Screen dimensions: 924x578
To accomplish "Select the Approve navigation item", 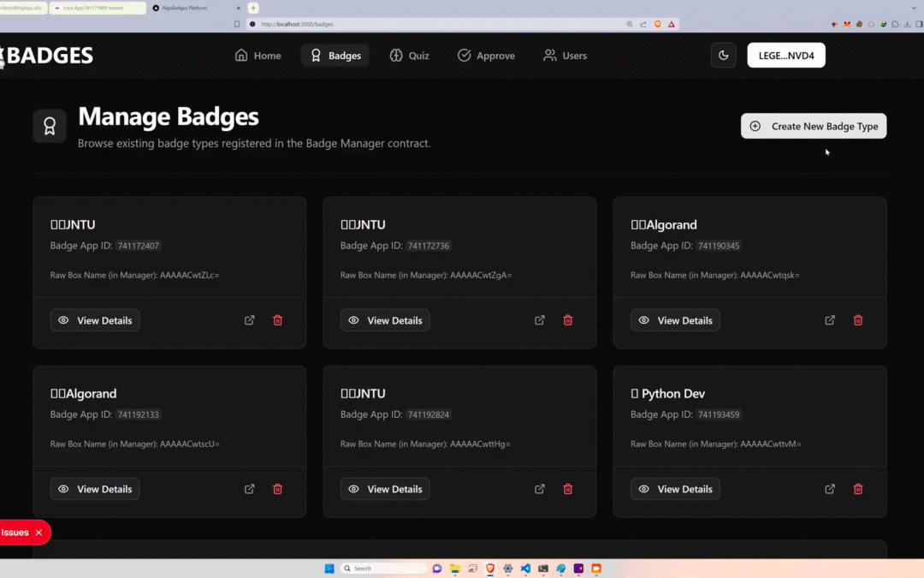I will (486, 55).
